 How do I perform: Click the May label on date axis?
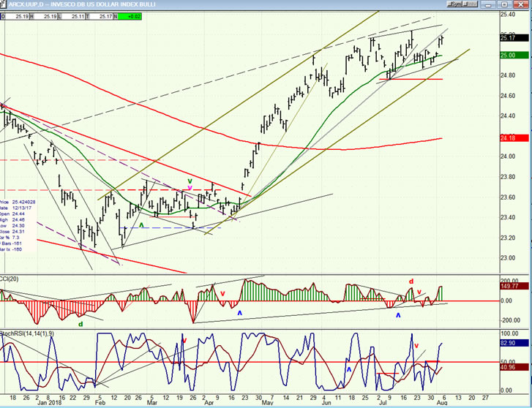(268, 403)
